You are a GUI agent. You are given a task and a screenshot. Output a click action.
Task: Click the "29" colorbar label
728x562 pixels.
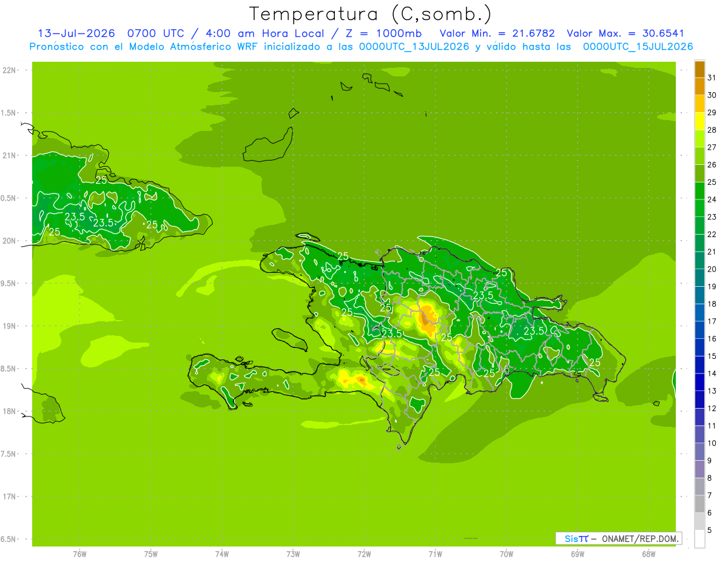[712, 113]
